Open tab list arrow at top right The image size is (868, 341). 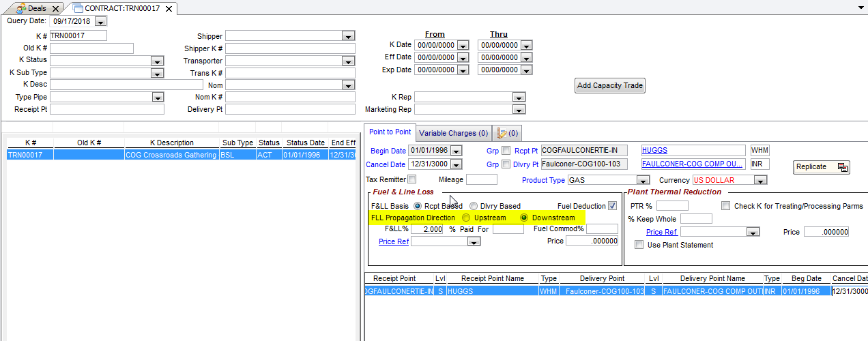[x=860, y=7]
